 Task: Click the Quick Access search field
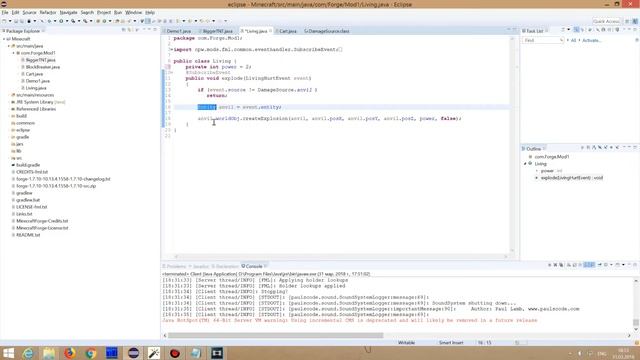click(x=607, y=21)
